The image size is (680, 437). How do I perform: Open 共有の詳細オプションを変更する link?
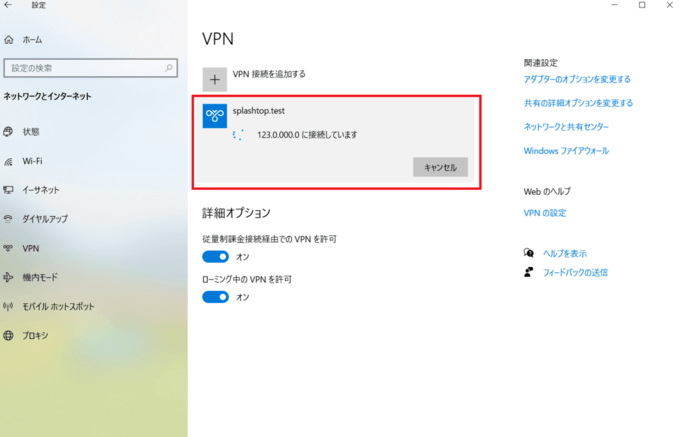tap(578, 103)
